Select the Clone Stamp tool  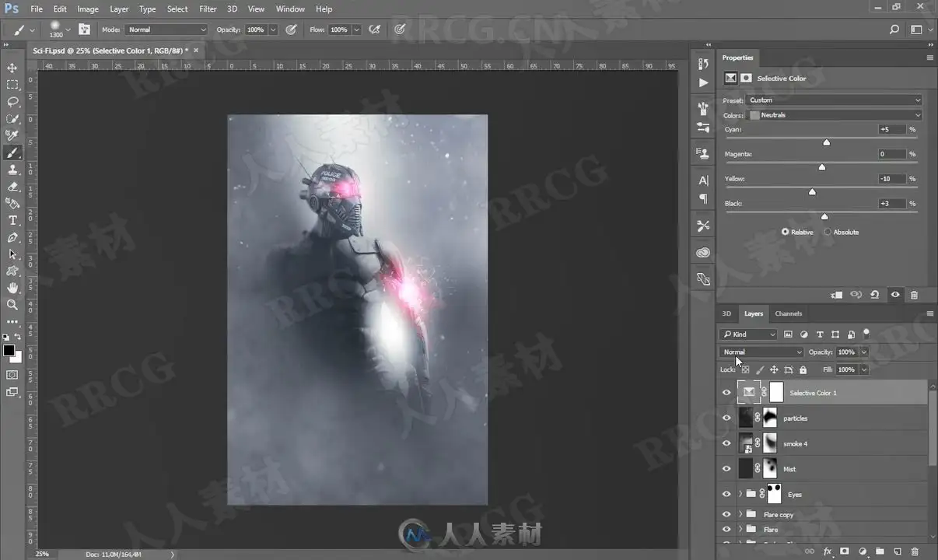tap(12, 170)
